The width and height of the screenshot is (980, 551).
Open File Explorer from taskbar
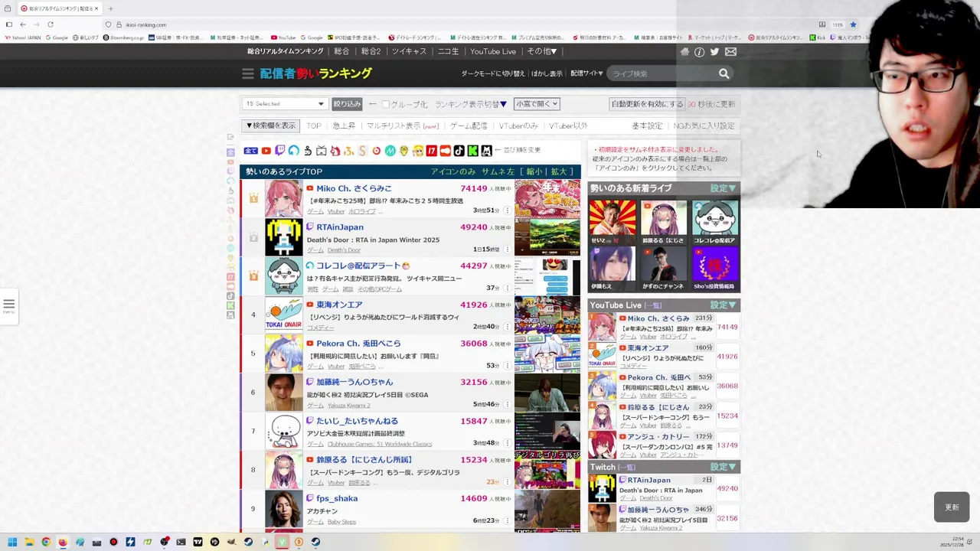pyautogui.click(x=29, y=542)
